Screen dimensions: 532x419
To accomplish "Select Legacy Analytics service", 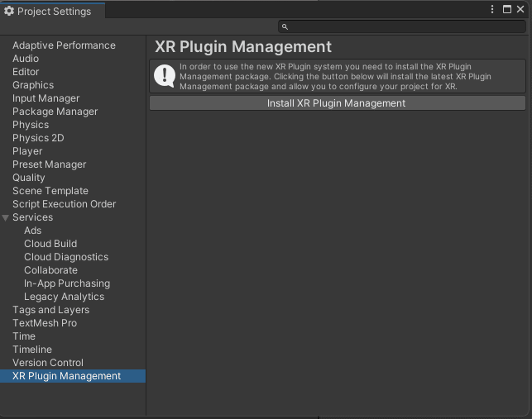I will click(65, 297).
